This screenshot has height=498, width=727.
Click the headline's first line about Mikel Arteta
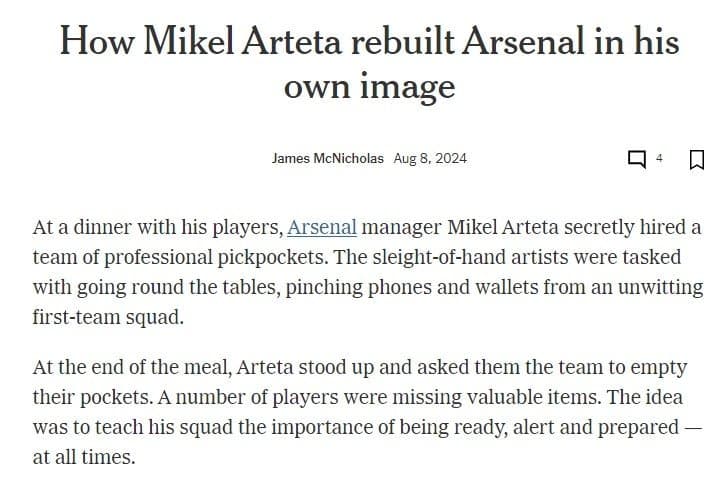(370, 41)
